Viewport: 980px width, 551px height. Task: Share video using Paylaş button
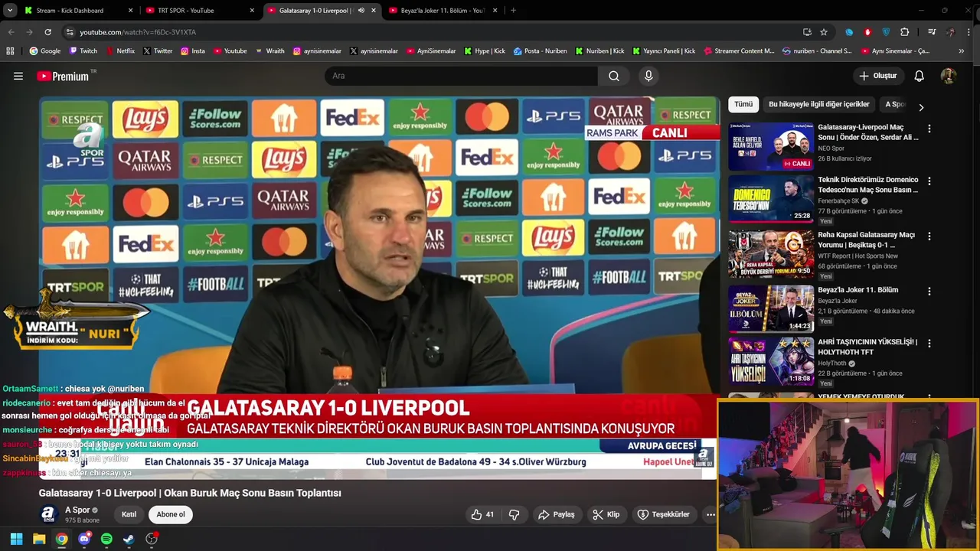[557, 514]
